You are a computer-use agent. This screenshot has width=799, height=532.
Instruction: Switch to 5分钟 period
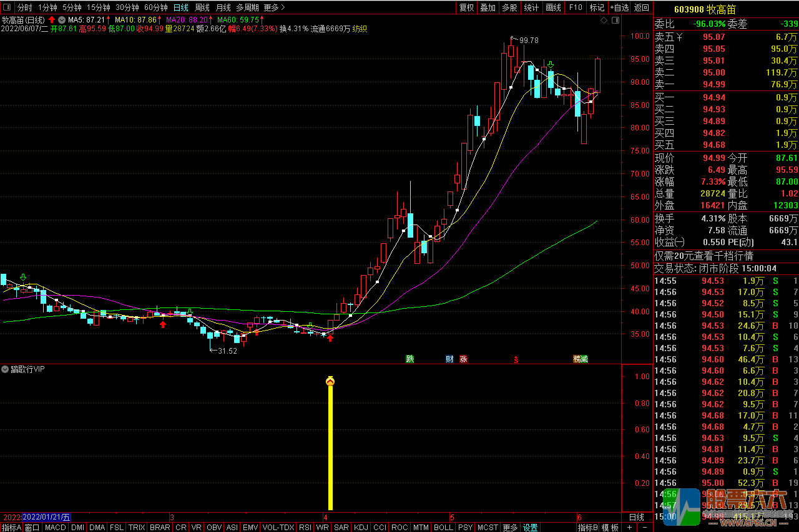pyautogui.click(x=72, y=7)
